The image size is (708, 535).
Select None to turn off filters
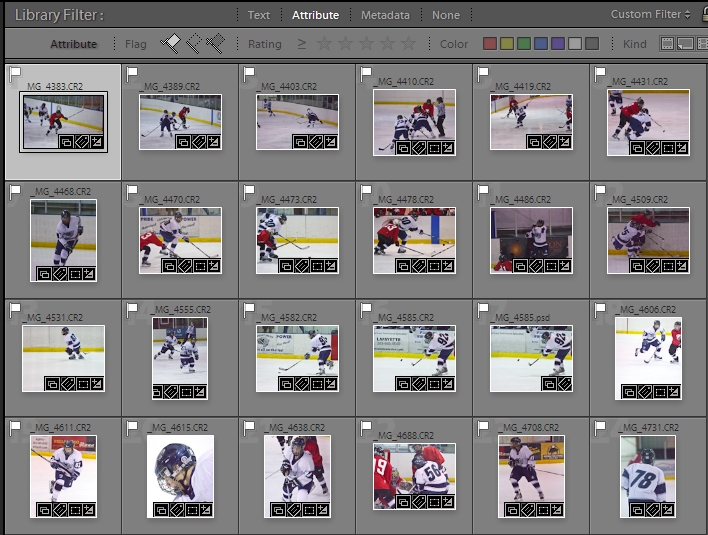[446, 15]
